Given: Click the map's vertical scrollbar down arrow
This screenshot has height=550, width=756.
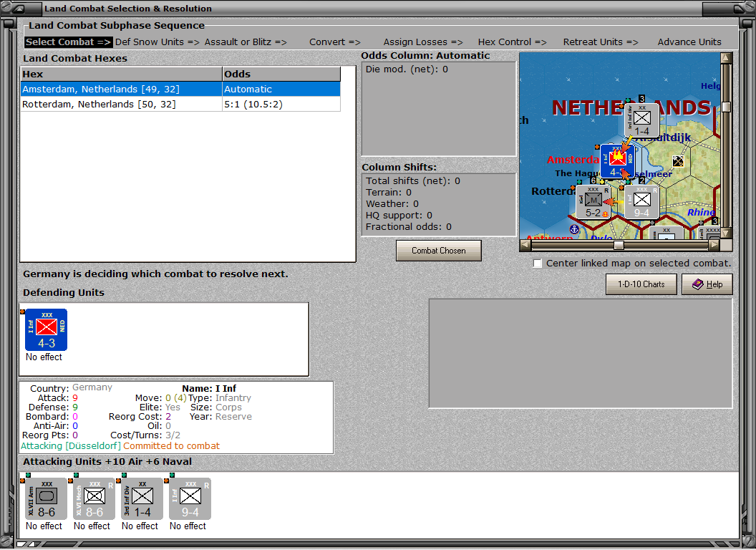Looking at the screenshot, I should (726, 233).
